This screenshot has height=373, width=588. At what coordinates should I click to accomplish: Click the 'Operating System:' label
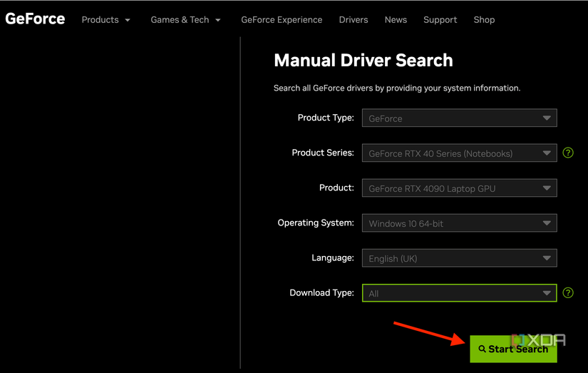coord(315,223)
